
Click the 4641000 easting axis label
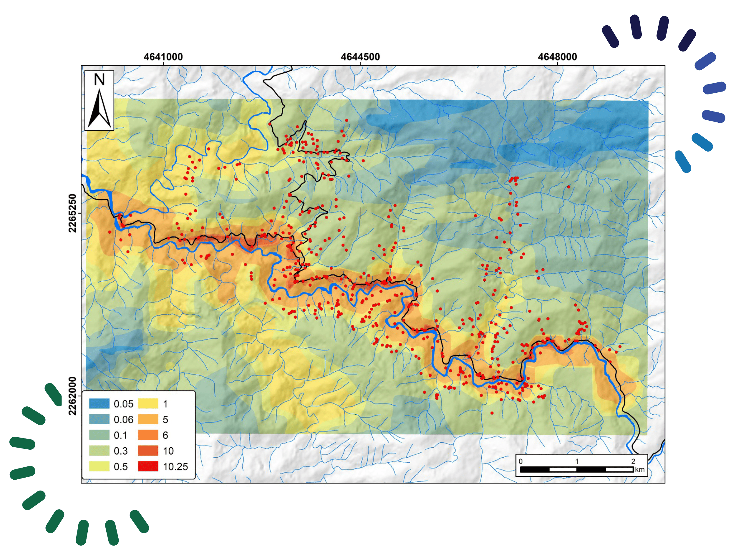[x=163, y=57]
